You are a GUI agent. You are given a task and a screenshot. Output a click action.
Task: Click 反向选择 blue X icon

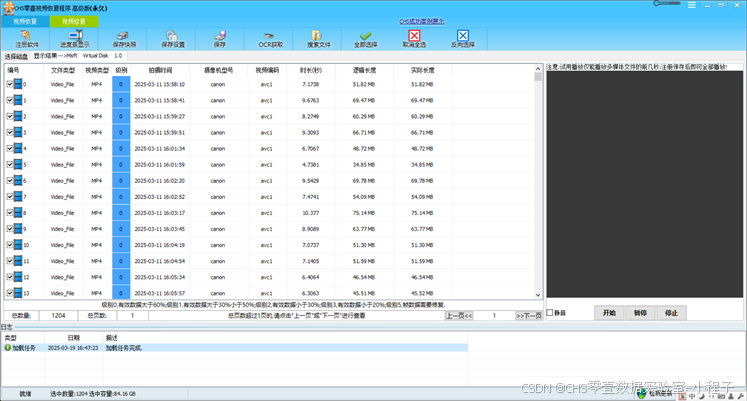(463, 35)
